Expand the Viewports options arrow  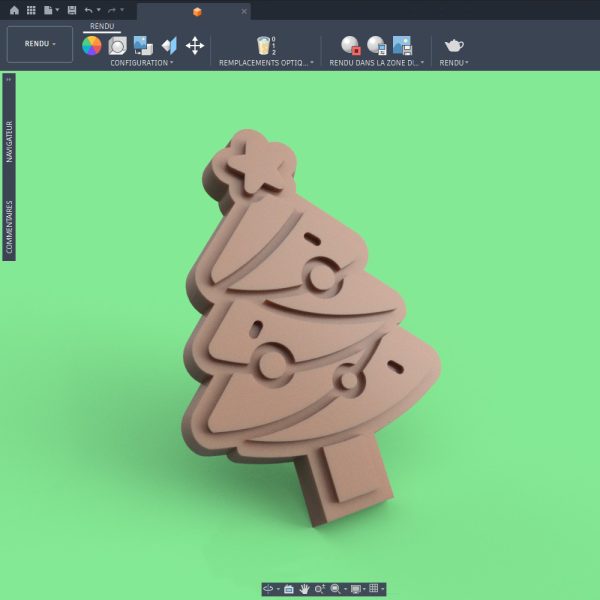[382, 589]
